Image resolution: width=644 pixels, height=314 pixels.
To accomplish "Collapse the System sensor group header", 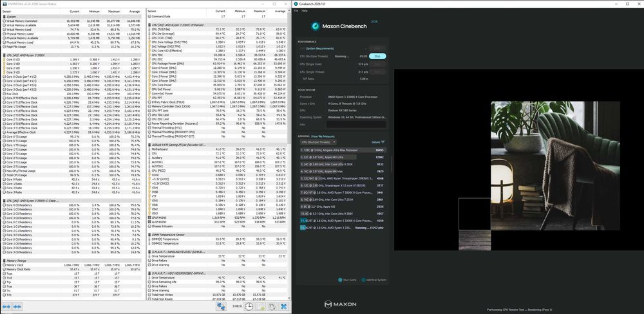I will (71, 17).
